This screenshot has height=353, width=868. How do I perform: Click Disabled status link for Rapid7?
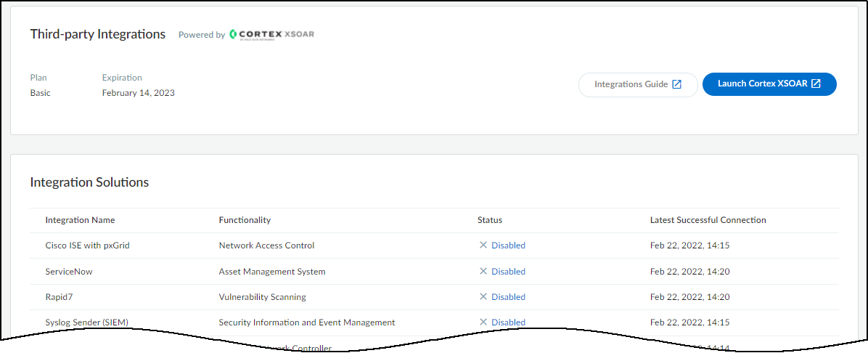tap(508, 297)
